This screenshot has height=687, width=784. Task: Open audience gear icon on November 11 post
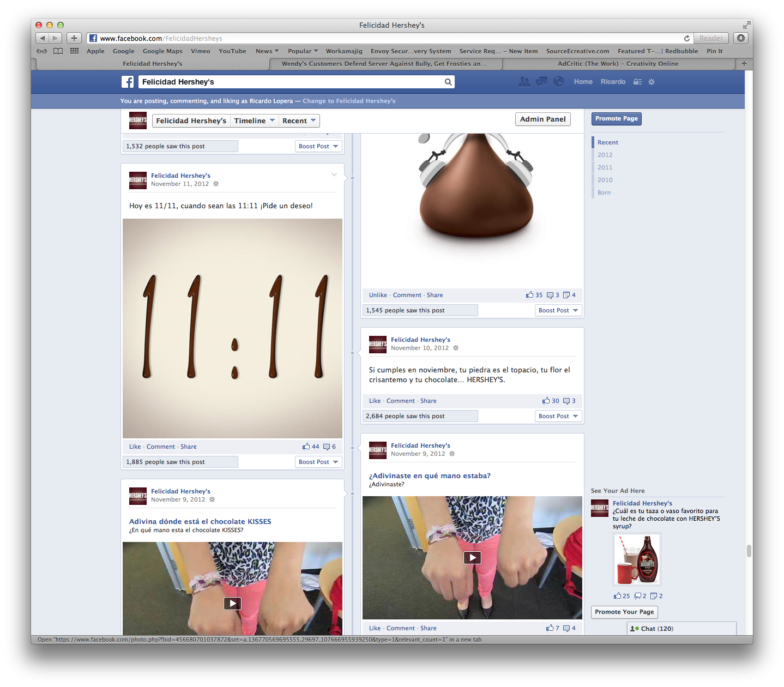216,184
